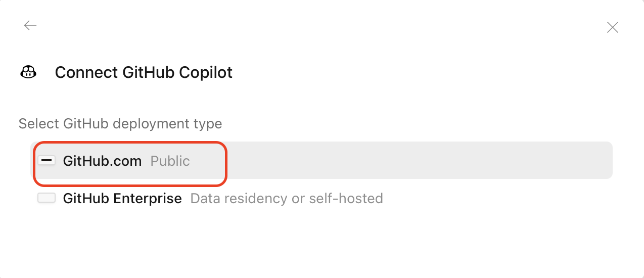
Task: Click empty area of highlighted GitHub.com row
Action: point(404,161)
